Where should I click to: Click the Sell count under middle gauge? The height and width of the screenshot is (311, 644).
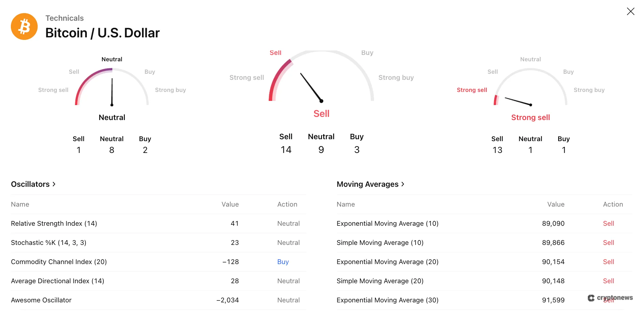[x=286, y=149]
